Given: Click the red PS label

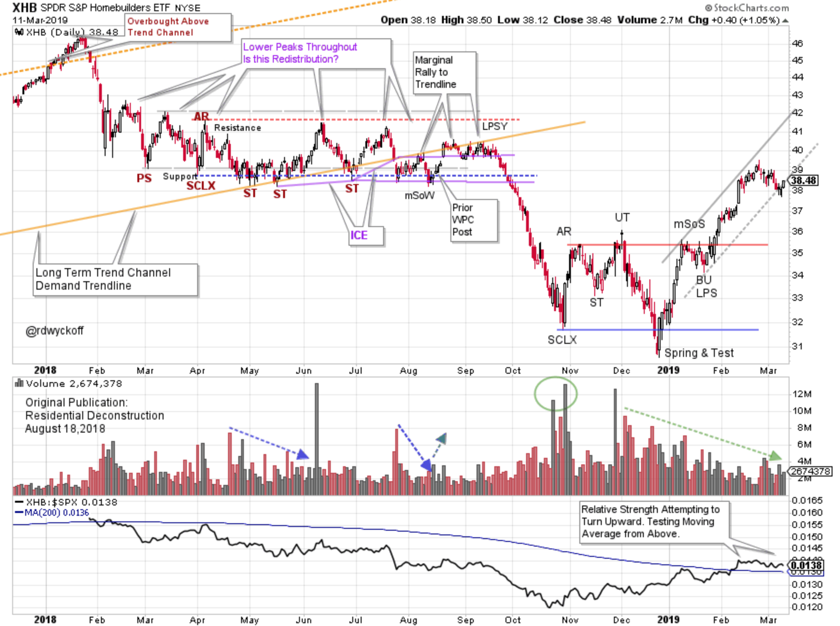Looking at the screenshot, I should pyautogui.click(x=144, y=178).
